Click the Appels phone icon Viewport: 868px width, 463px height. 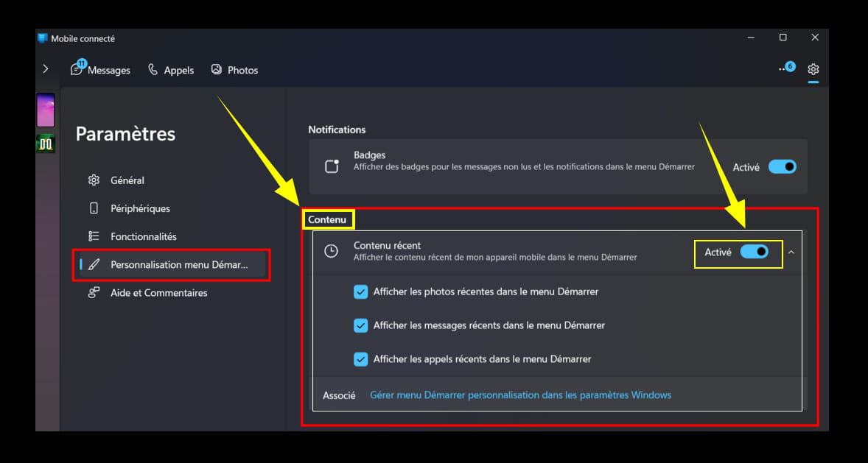(153, 69)
